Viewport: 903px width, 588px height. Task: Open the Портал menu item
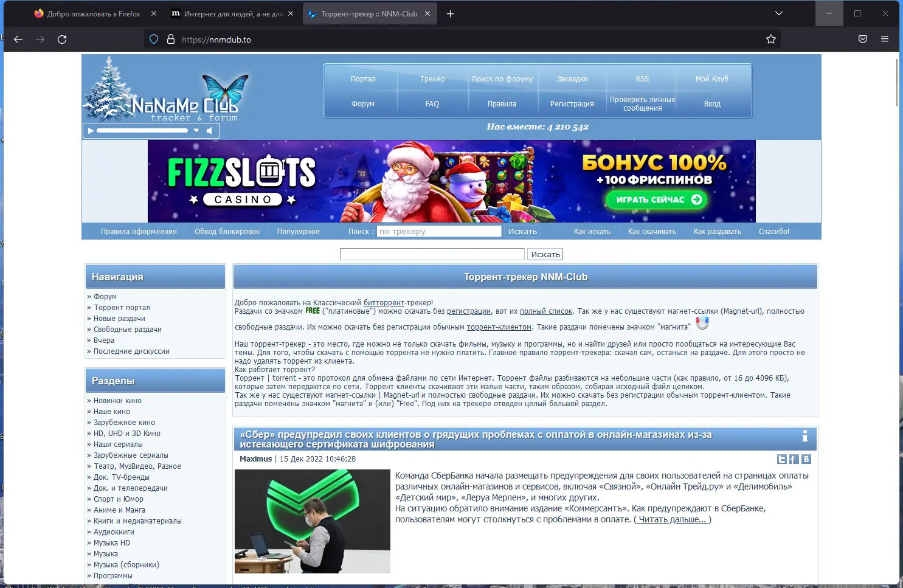tap(363, 79)
